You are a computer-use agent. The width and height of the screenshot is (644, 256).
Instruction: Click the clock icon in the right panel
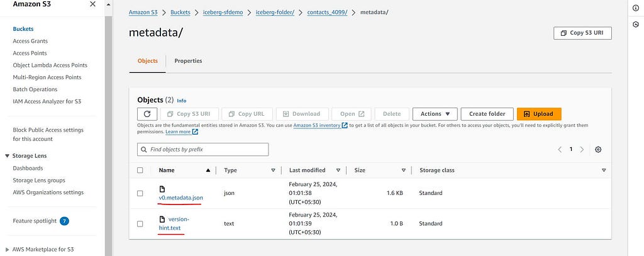pyautogui.click(x=636, y=25)
